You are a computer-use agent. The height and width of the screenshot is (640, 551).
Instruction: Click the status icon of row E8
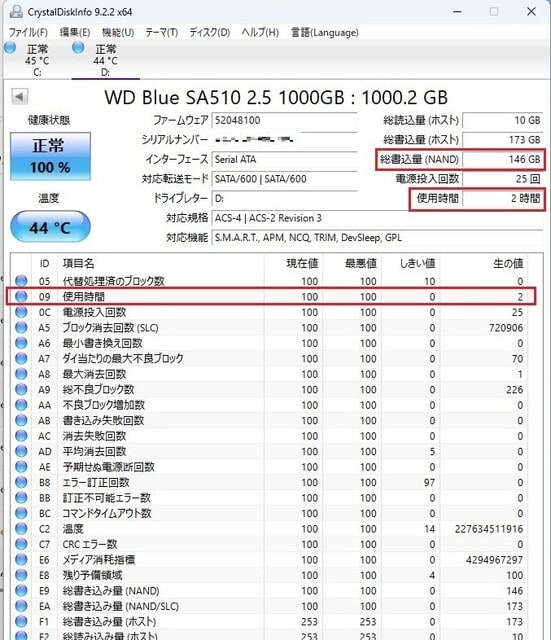tap(21, 575)
